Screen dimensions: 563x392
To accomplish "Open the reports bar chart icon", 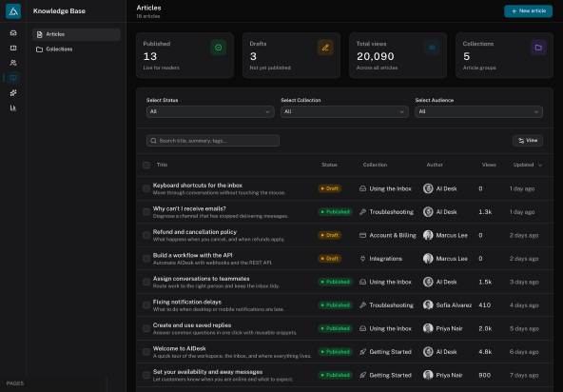I will coord(13,108).
